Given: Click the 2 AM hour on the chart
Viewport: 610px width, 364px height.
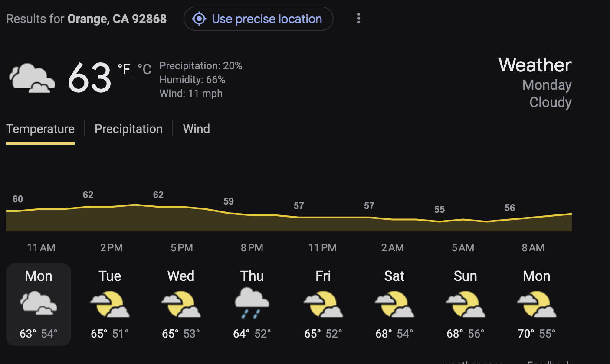Looking at the screenshot, I should pyautogui.click(x=393, y=248).
